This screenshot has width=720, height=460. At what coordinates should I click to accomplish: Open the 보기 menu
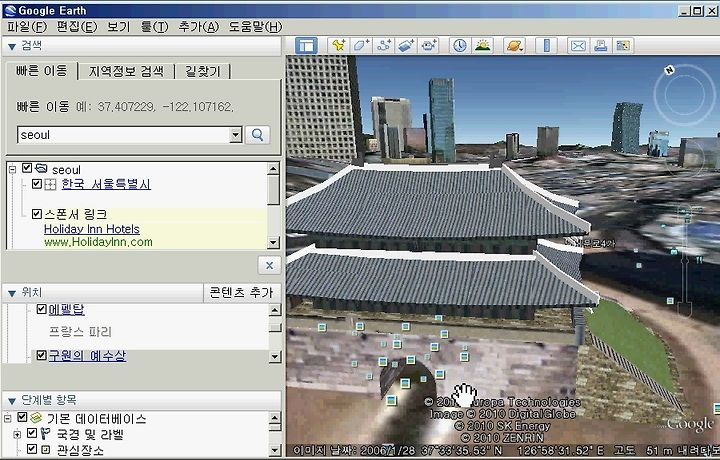click(x=118, y=27)
